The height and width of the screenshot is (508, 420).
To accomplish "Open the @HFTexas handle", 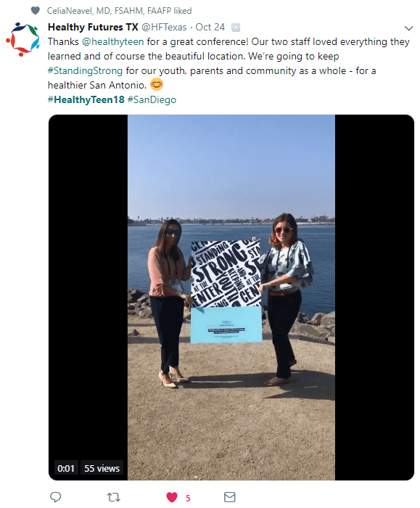I will (164, 28).
